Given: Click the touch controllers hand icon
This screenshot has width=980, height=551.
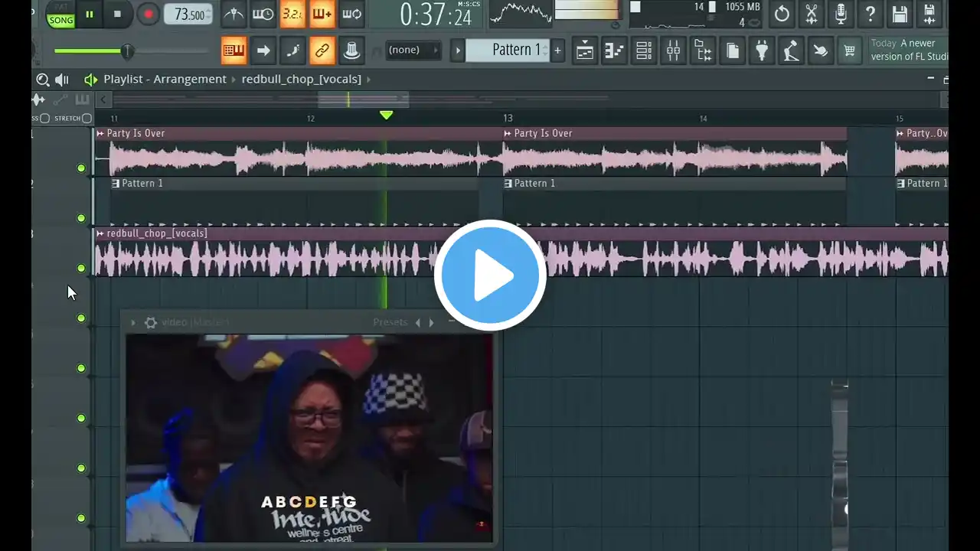Looking at the screenshot, I should 820,51.
